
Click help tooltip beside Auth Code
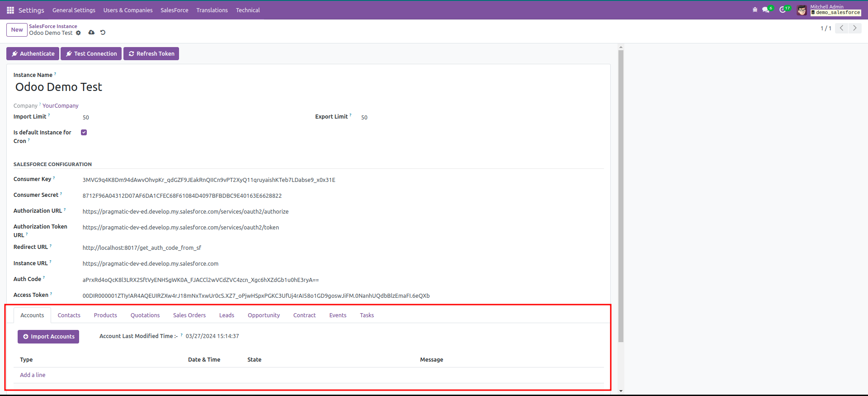[x=44, y=277]
